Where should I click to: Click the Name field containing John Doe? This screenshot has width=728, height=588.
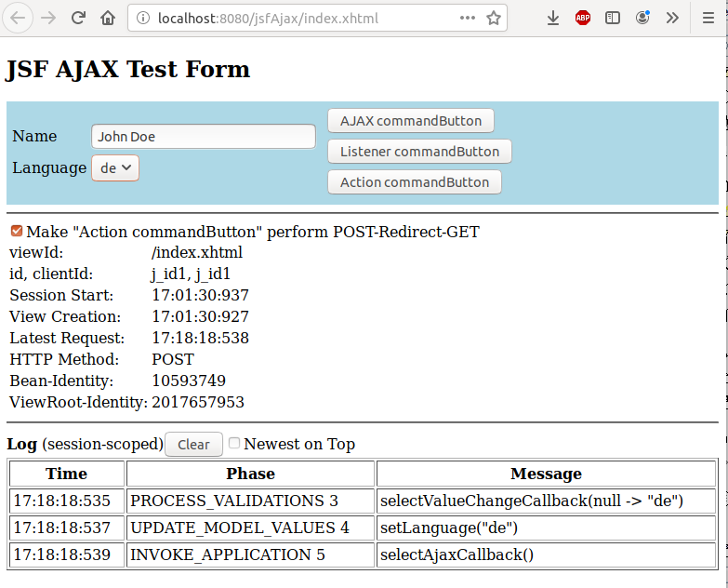tap(204, 137)
